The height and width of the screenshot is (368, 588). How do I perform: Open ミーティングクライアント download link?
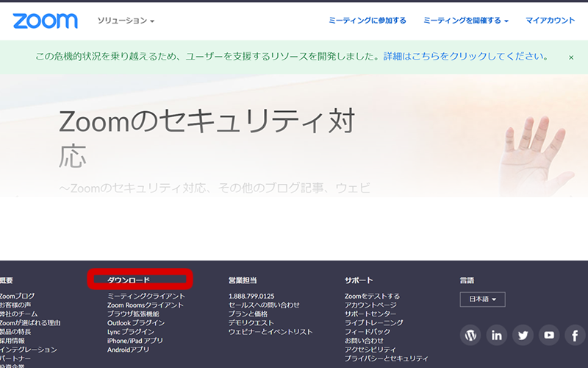(x=146, y=296)
